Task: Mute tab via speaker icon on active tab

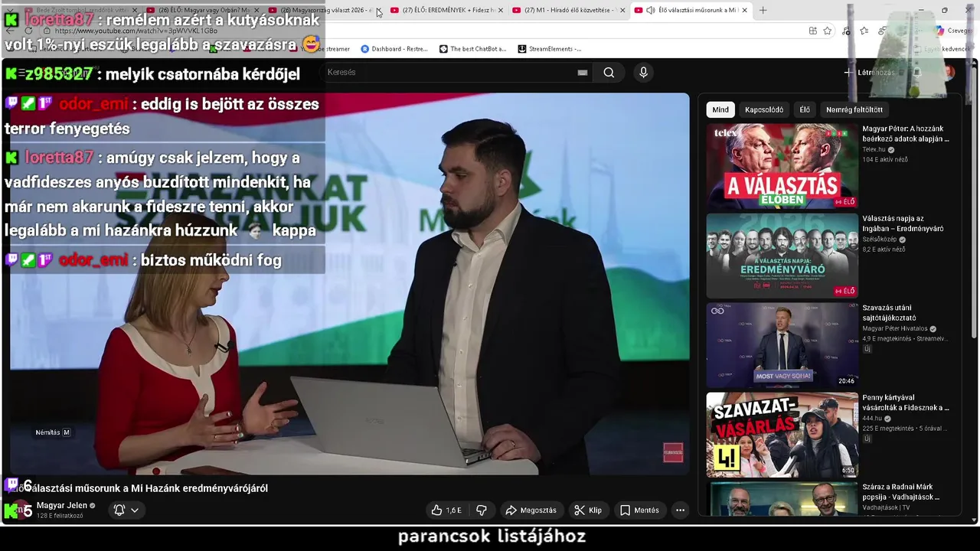Action: pos(650,10)
